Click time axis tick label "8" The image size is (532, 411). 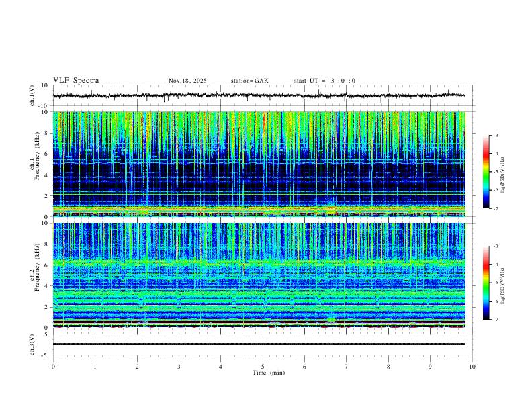pos(388,367)
